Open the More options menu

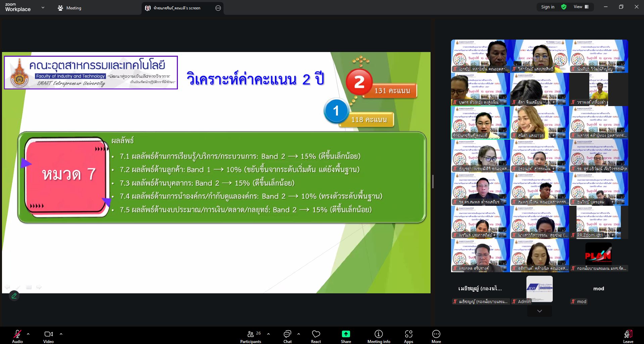pyautogui.click(x=436, y=337)
